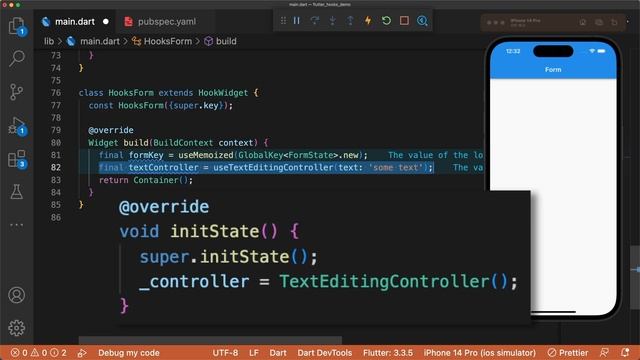Open the Extensions view
The width and height of the screenshot is (640, 360).
(17, 159)
